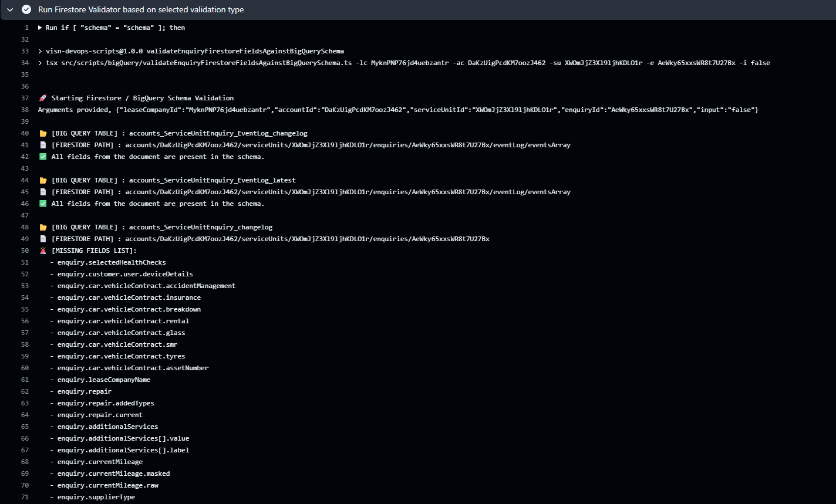Screen dimensions: 836x504
Task: Click 'accounts_ServiceUnitEnquiry_EventLog_latest' table name
Action: click(213, 180)
